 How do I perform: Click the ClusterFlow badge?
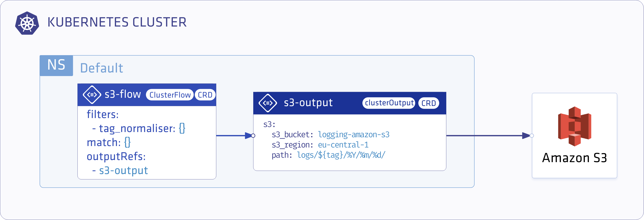tap(170, 95)
